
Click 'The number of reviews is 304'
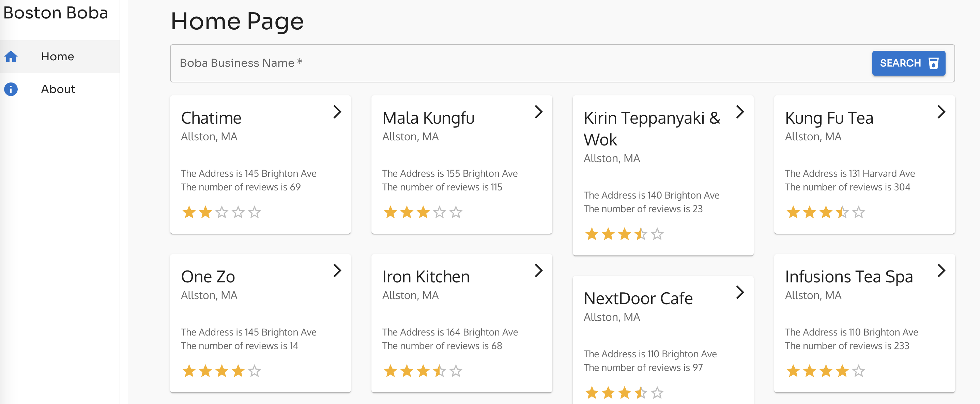[x=847, y=187]
